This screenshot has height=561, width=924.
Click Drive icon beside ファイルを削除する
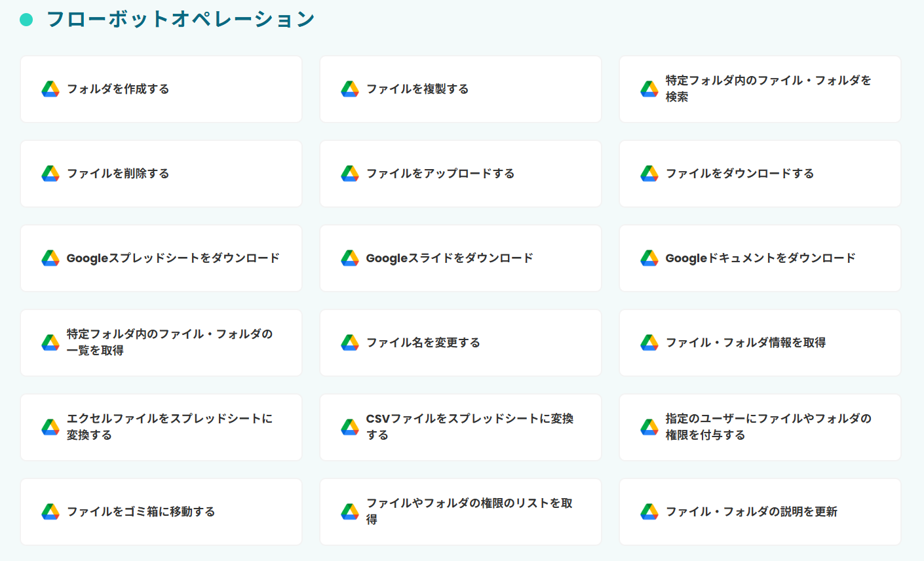click(50, 174)
